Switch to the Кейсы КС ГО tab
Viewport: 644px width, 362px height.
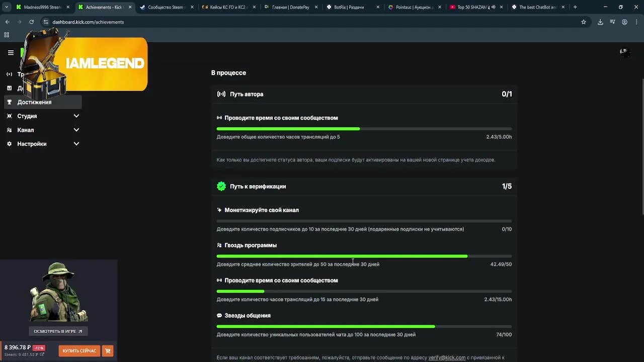[x=229, y=7]
